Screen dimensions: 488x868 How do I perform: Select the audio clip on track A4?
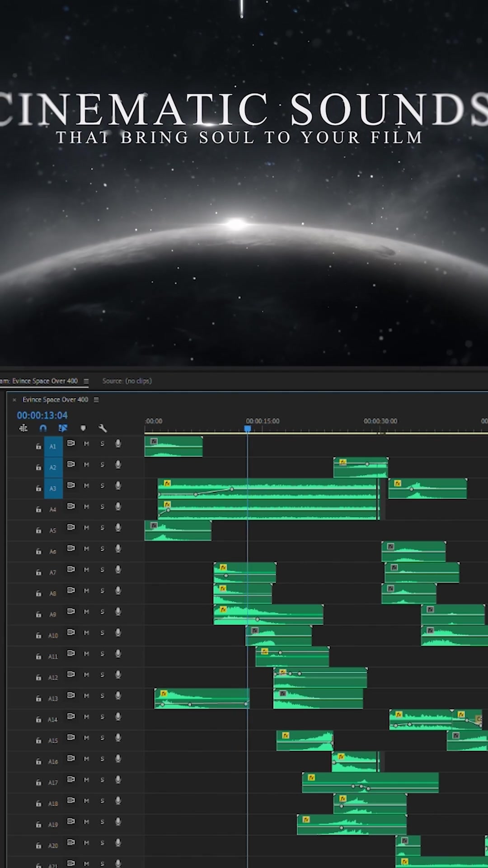tap(268, 509)
